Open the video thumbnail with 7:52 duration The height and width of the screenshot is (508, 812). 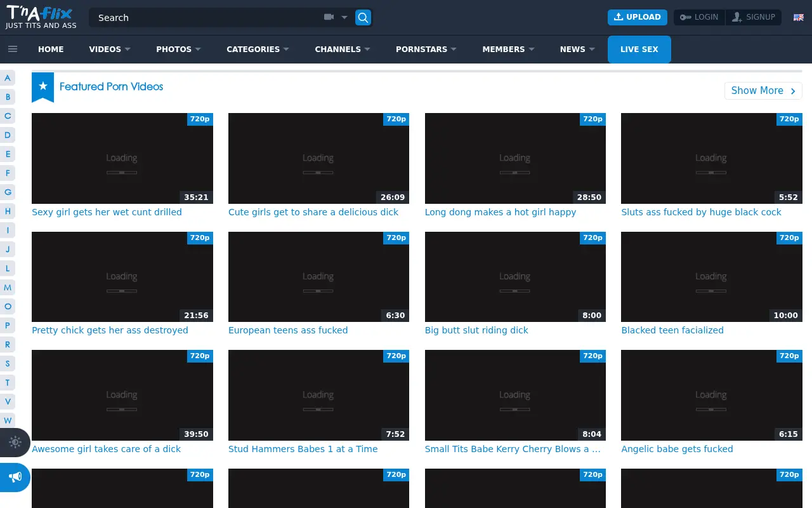(318, 395)
